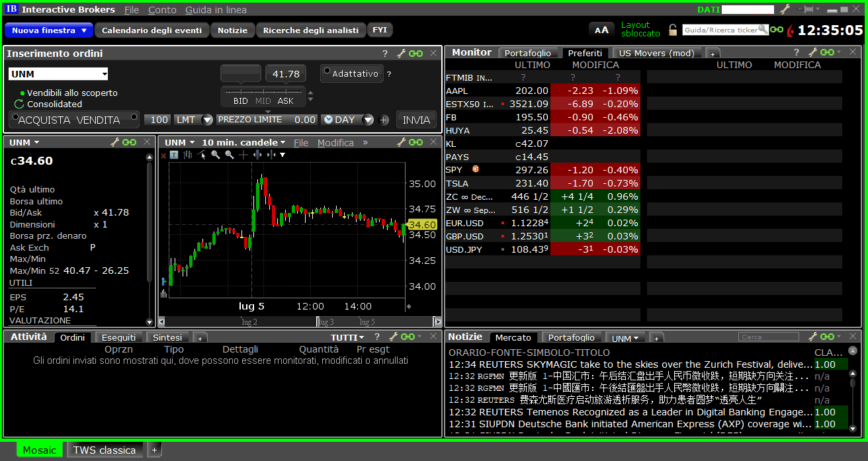Open wrench settings in UNM quote panel
This screenshot has height=461, width=868.
click(x=114, y=142)
